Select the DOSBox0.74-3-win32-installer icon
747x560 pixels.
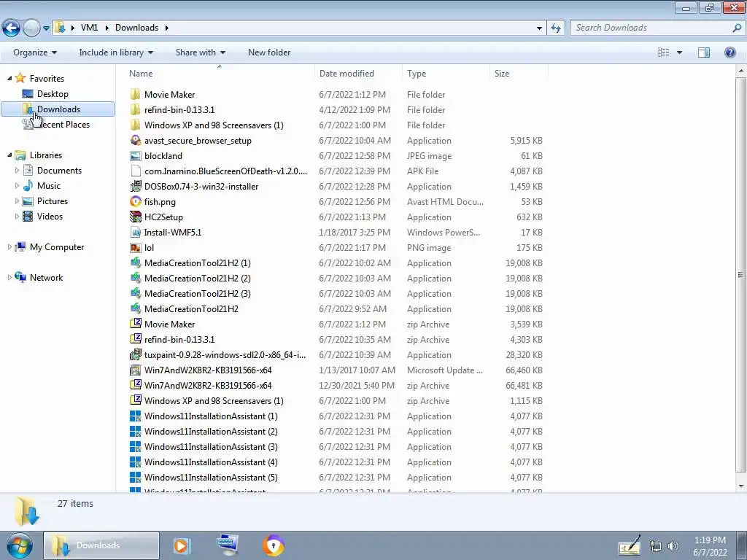click(135, 186)
